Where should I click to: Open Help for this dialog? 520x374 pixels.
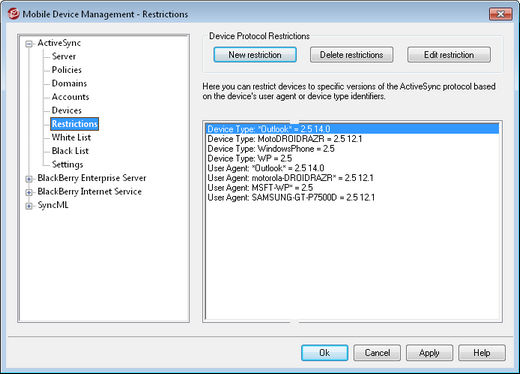click(x=482, y=353)
